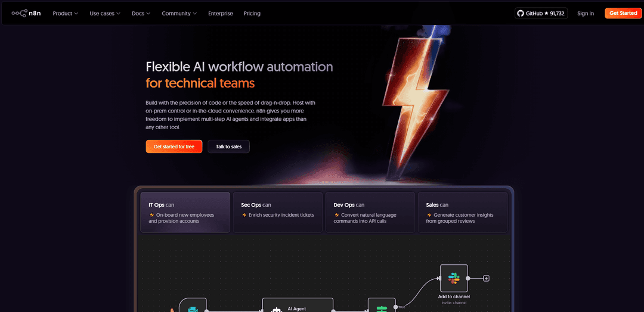Click the green If node icon
This screenshot has height=312, width=644.
[382, 308]
